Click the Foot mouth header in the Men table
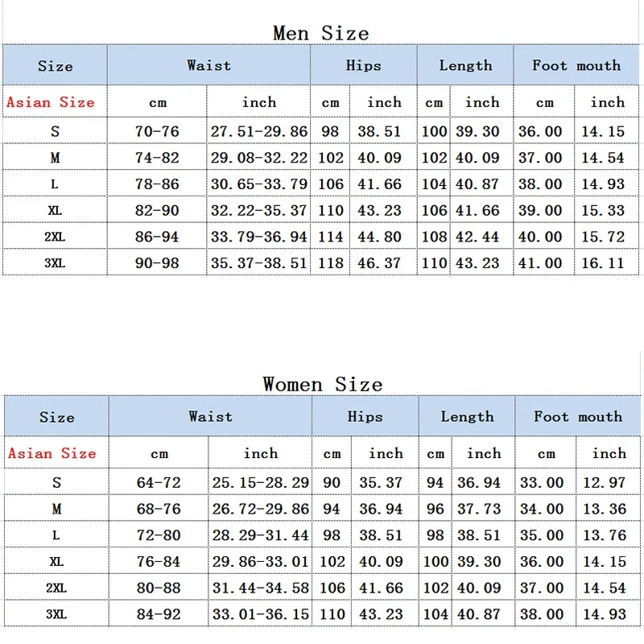Viewport: 644px width, 644px height. [x=576, y=66]
